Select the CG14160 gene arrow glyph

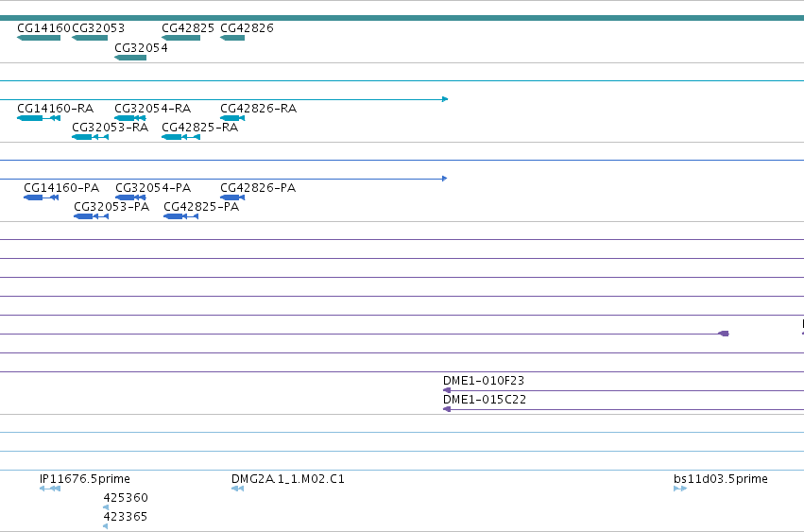coord(39,38)
